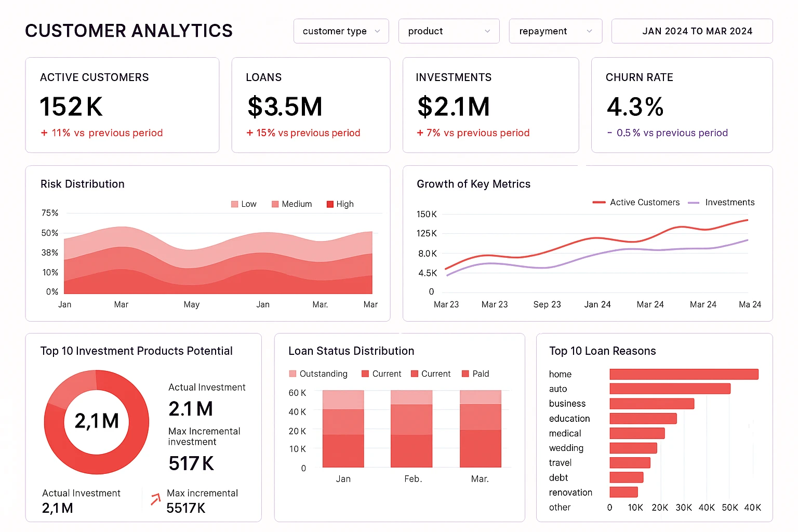
Task: Click the CHURN RATE metric card
Action: click(682, 105)
